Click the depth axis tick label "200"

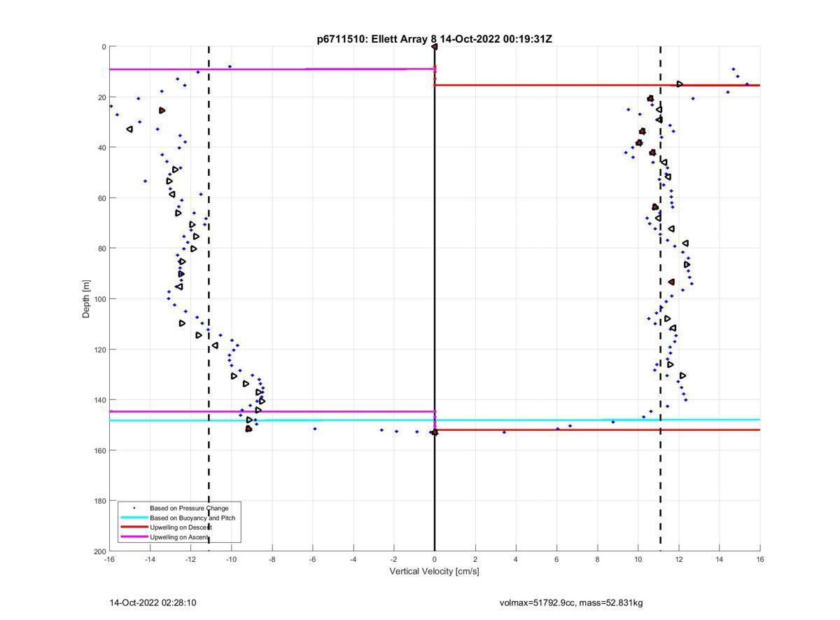point(99,551)
